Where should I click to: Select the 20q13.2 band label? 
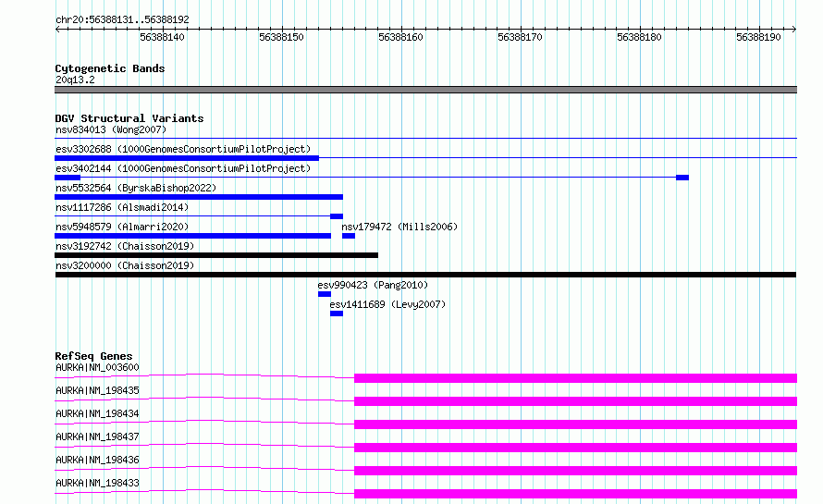[x=75, y=80]
